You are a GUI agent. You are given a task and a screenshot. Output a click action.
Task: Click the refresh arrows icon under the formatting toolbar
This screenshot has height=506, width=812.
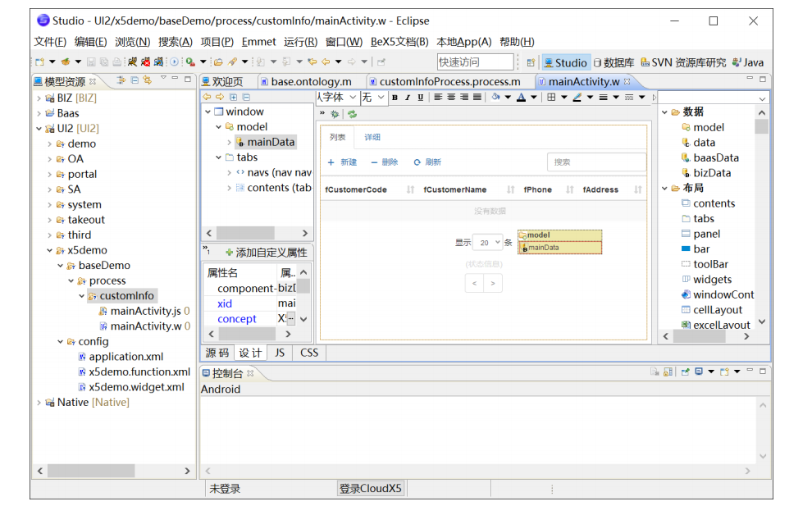coord(354,114)
